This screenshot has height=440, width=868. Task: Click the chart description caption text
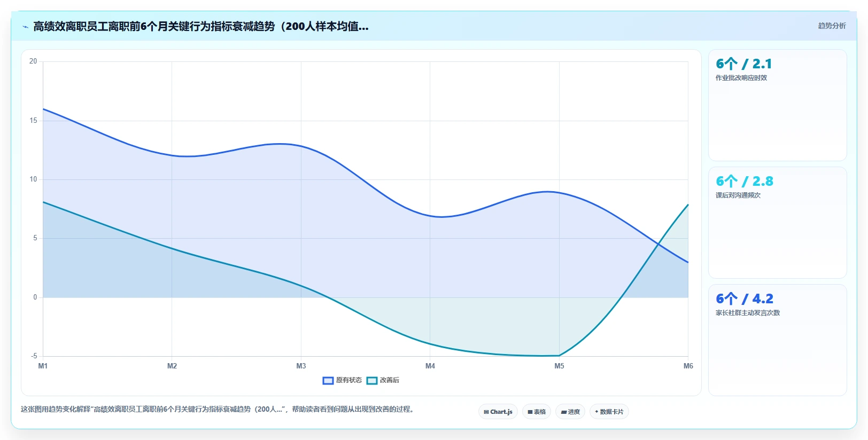tap(218, 409)
